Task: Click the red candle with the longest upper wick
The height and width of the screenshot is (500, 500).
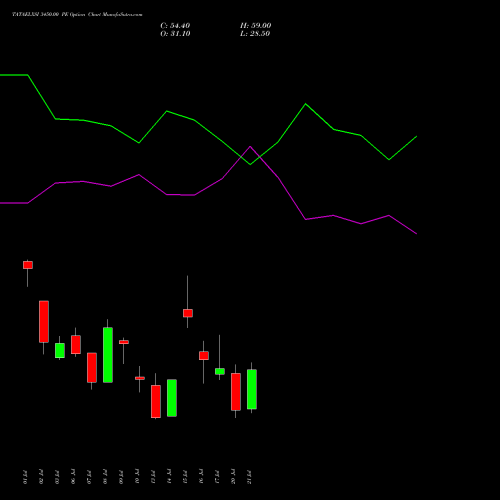Action: click(x=188, y=313)
